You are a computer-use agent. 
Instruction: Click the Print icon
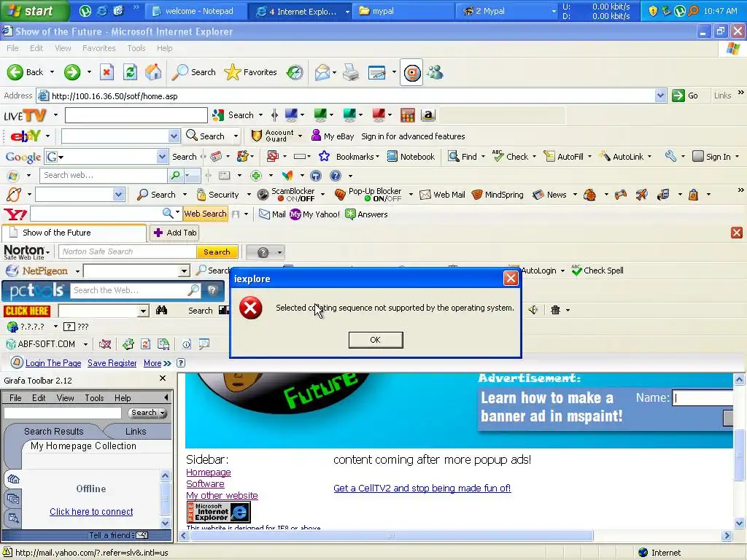click(351, 72)
